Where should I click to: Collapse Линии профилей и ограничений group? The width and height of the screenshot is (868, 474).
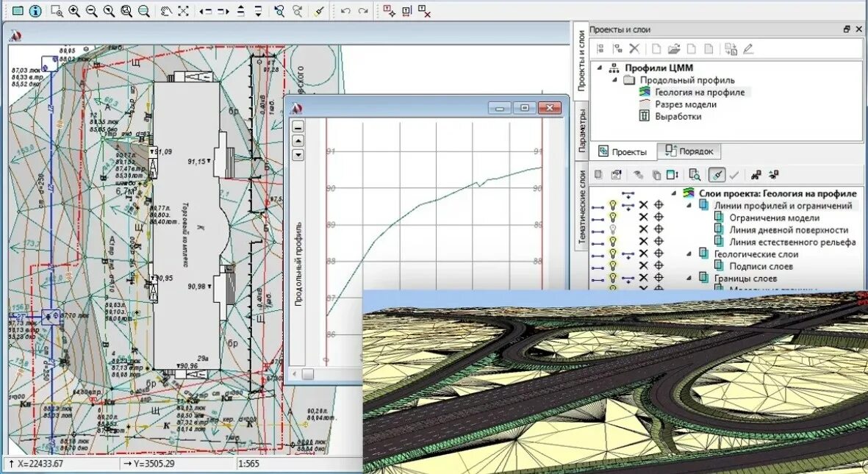coord(689,206)
